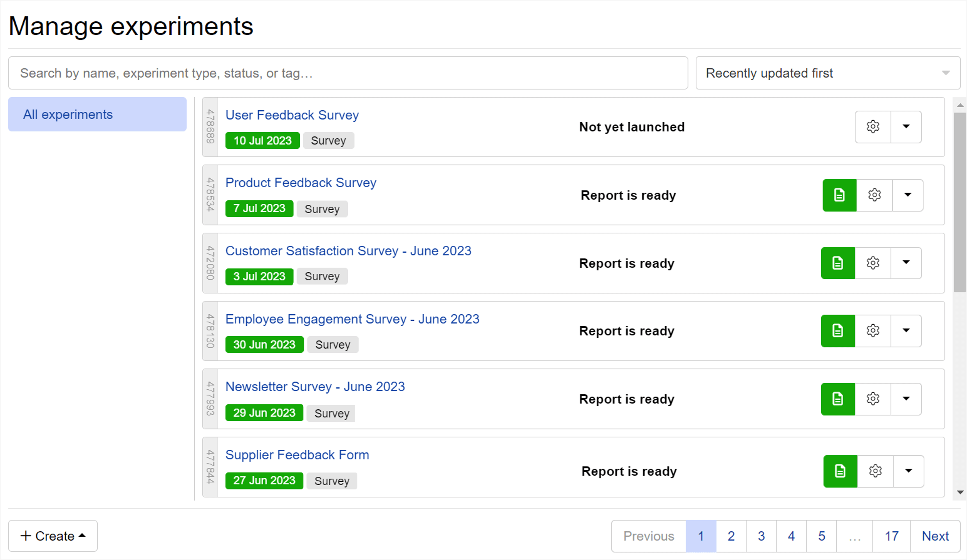Open Newsletter Survey report document icon
Screen dimensions: 967x560
pyautogui.click(x=838, y=399)
